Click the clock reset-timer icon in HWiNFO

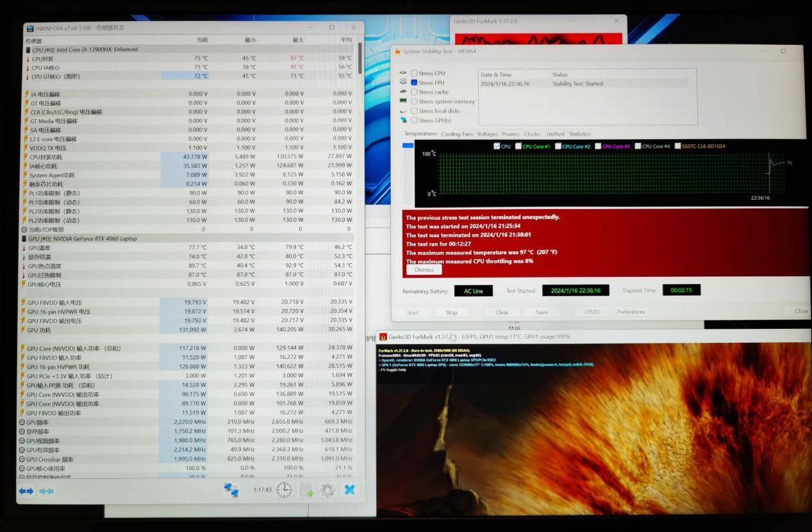(x=284, y=490)
